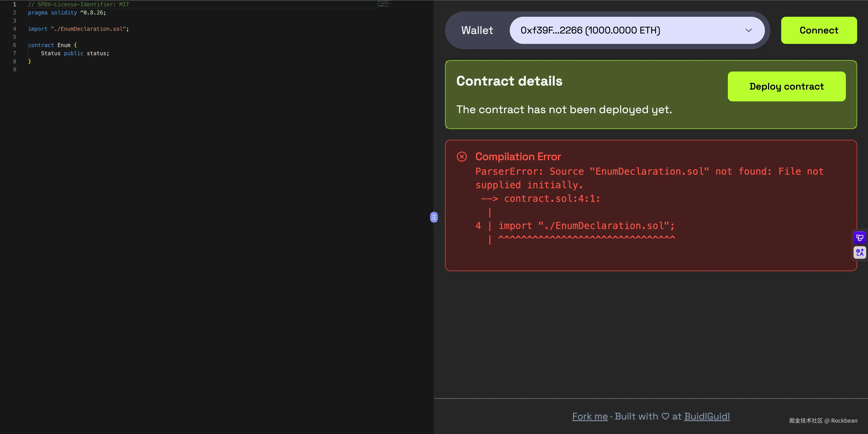This screenshot has height=434, width=868.
Task: Click the code minimap in the editor
Action: point(383,4)
